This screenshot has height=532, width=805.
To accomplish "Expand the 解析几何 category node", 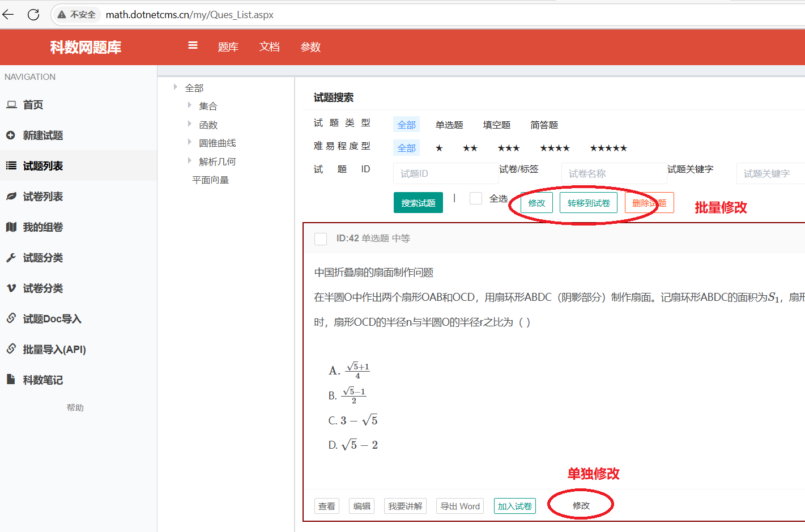I will (x=190, y=161).
